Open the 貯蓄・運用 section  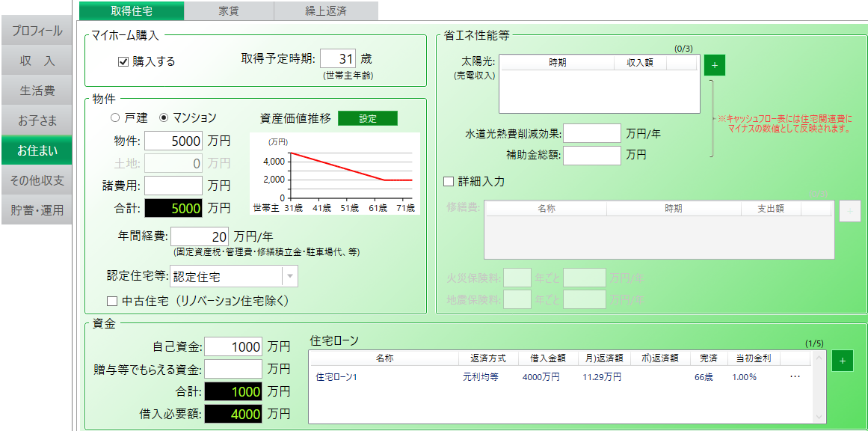click(37, 211)
